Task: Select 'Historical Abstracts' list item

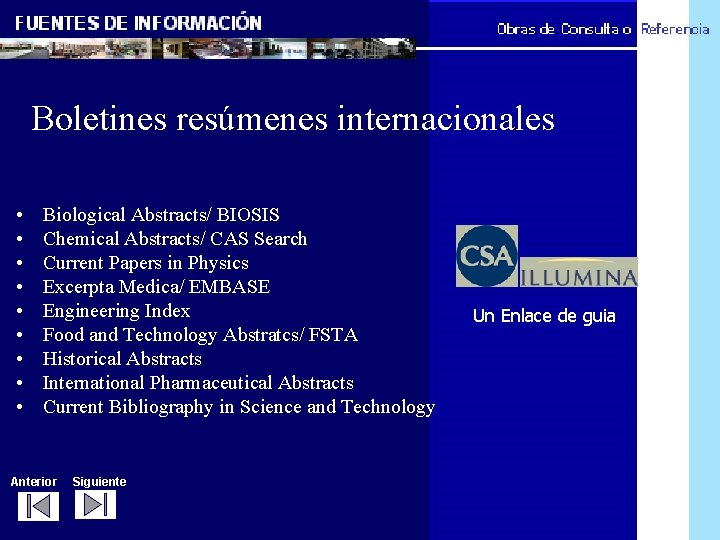Action: (122, 359)
